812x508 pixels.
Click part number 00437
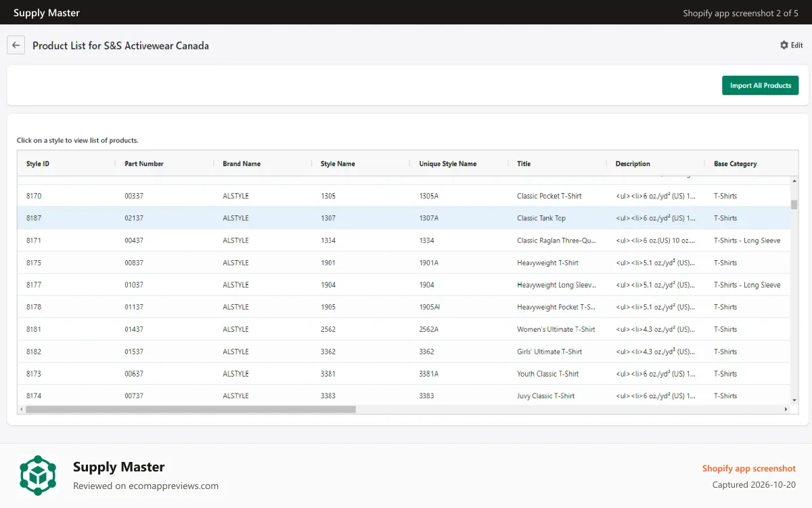134,240
